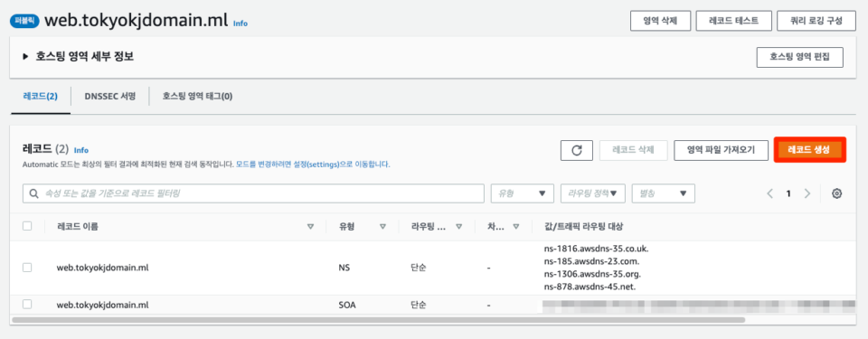The width and height of the screenshot is (868, 339).
Task: Switch to 호스팅 영역 태그(0) tab
Action: point(198,96)
